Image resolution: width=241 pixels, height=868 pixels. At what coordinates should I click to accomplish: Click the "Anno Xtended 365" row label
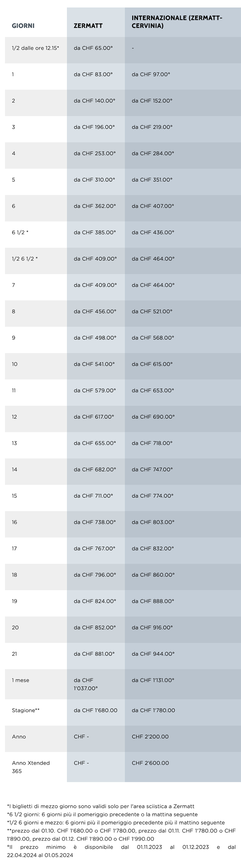click(x=31, y=767)
